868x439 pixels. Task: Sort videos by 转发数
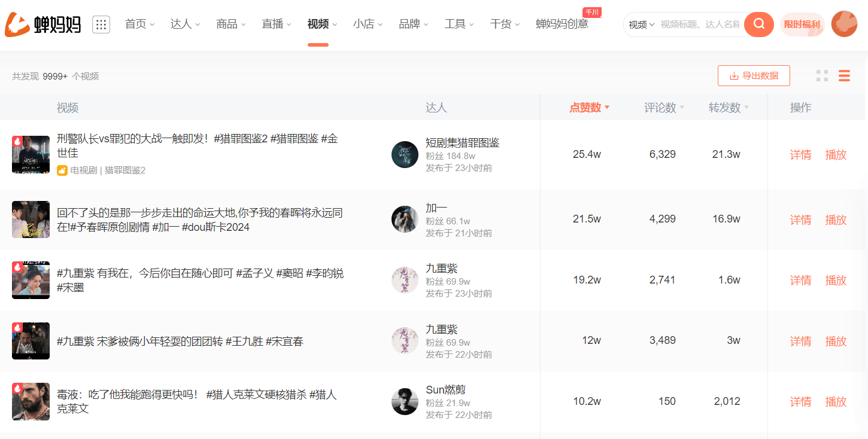coord(728,108)
